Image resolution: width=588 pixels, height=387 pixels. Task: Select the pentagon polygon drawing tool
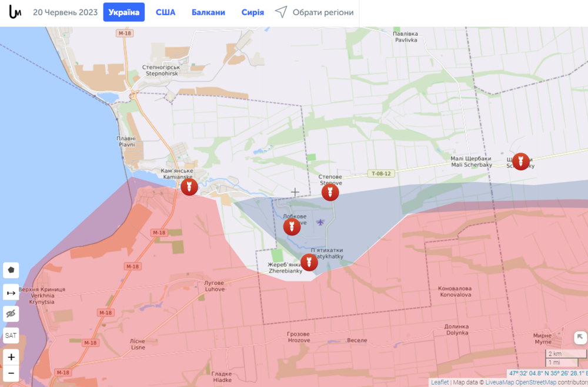tap(11, 270)
